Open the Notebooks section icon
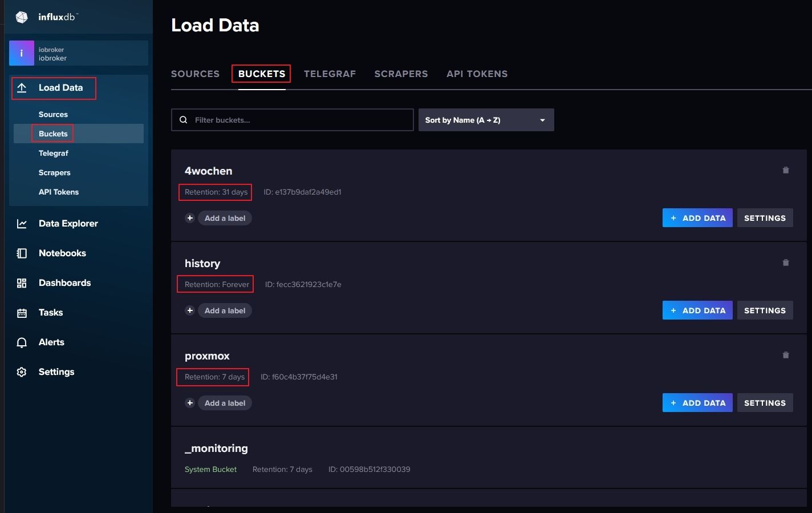The image size is (812, 513). click(x=22, y=253)
